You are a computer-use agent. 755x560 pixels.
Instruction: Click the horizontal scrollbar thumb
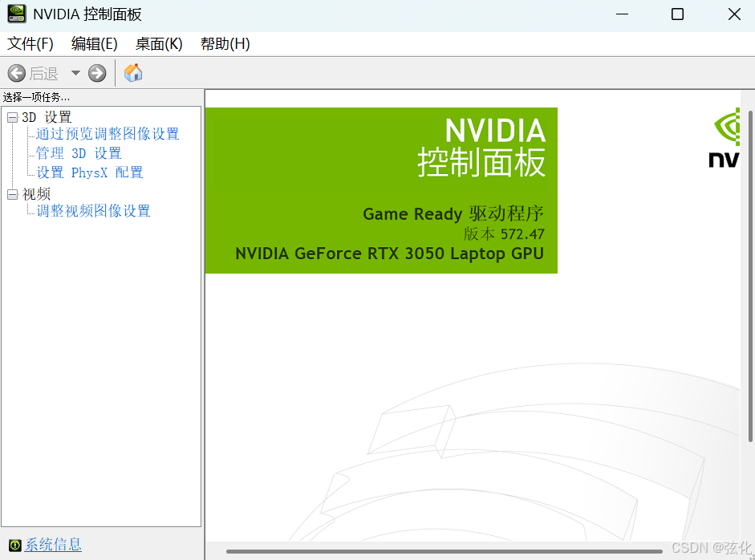click(x=444, y=551)
